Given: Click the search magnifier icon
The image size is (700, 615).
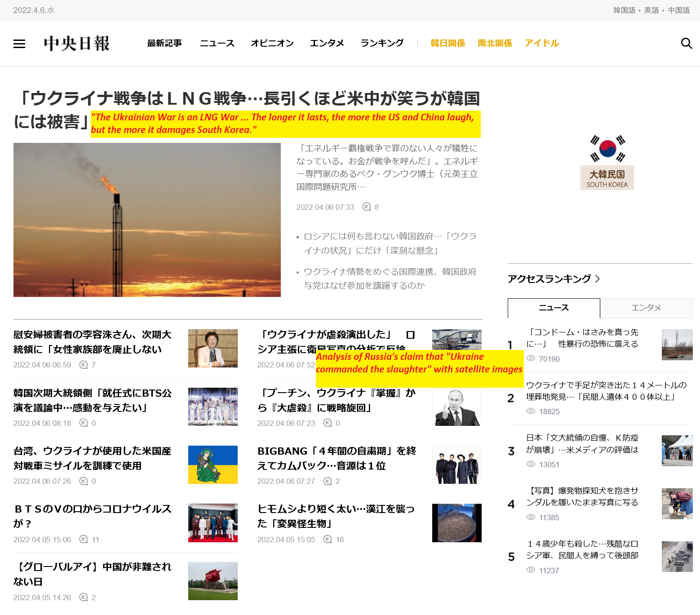Looking at the screenshot, I should pos(686,43).
